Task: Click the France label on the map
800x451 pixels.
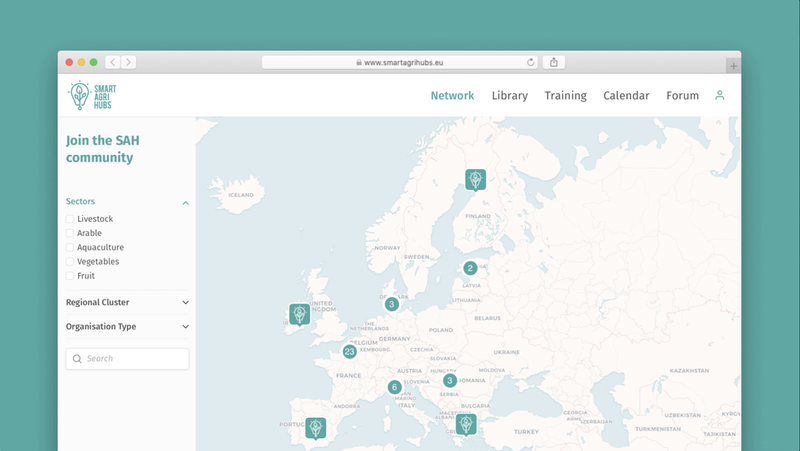Action: click(x=348, y=375)
